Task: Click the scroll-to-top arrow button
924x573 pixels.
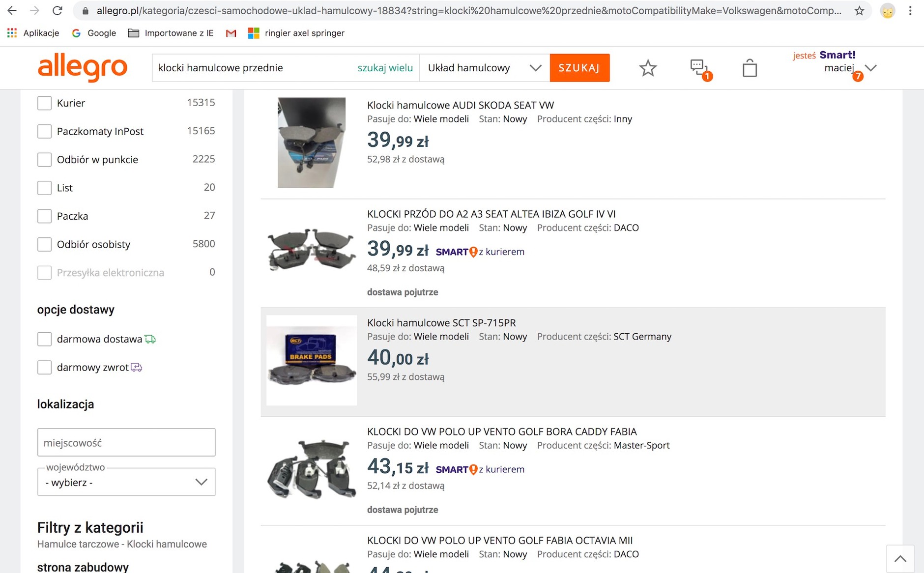Action: coord(900,559)
